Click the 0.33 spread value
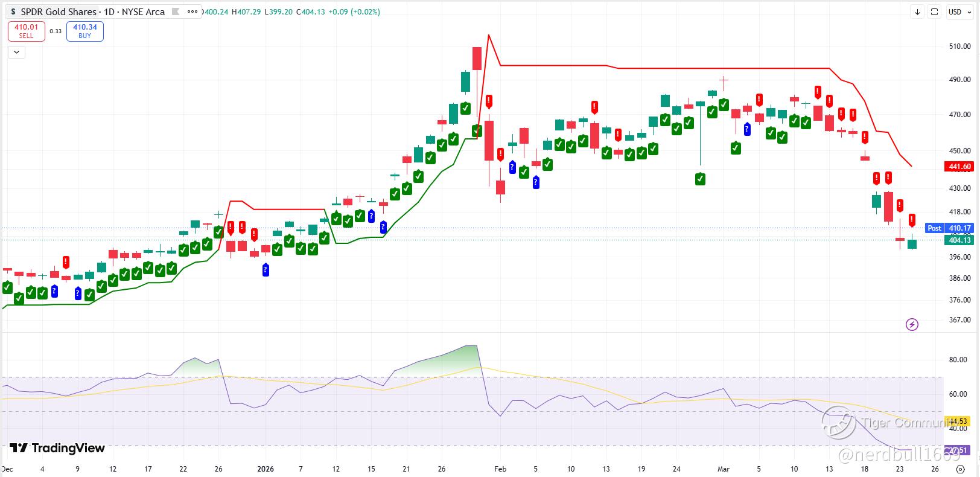 56,31
